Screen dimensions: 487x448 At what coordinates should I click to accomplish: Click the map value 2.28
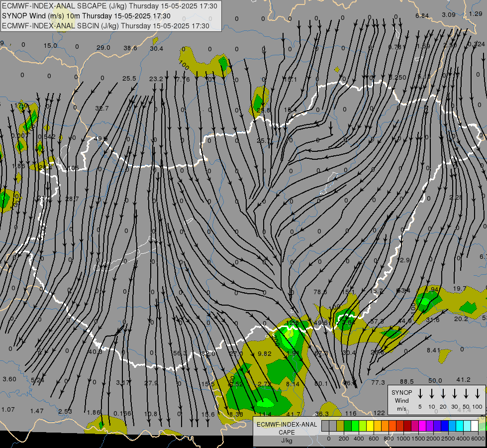tap(456, 198)
